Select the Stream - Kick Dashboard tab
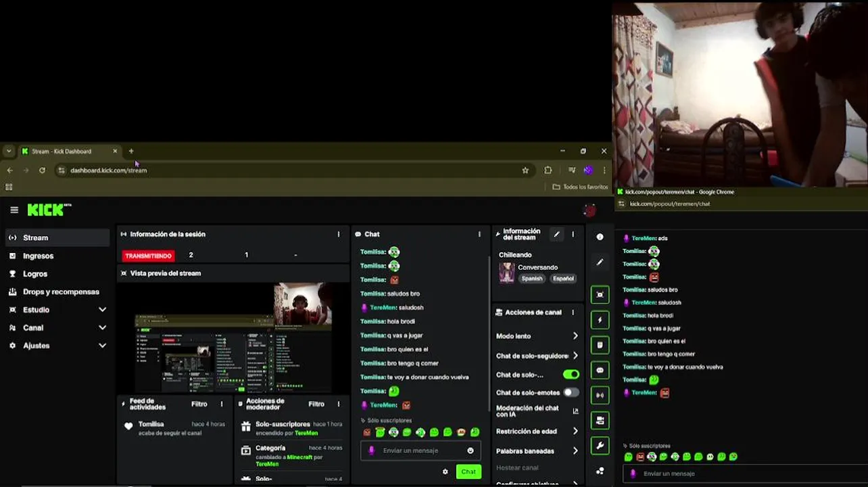Screen dimensions: 868x487 (x=69, y=152)
